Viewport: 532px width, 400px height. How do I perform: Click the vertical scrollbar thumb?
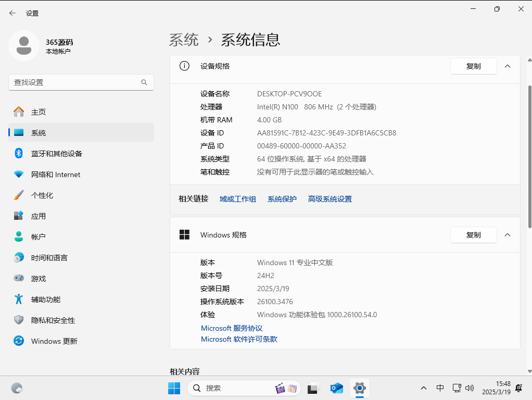pyautogui.click(x=529, y=156)
